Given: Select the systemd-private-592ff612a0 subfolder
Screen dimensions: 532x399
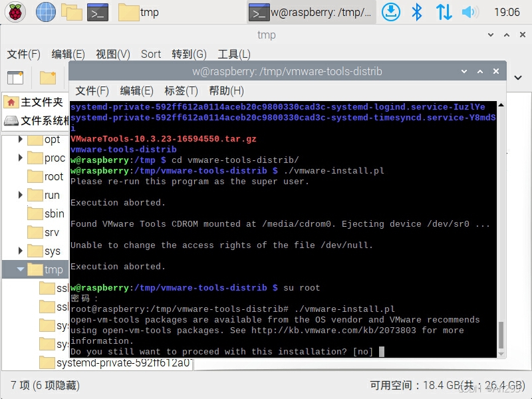Looking at the screenshot, I should tap(115, 362).
